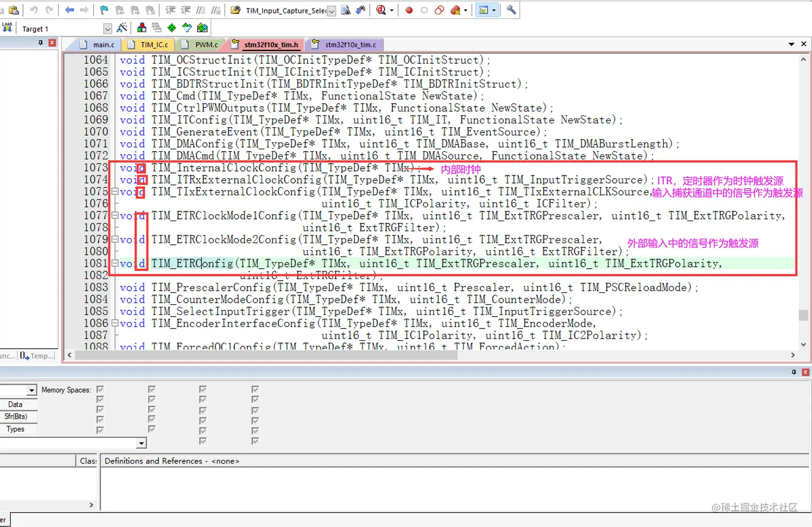This screenshot has width=812, height=527.
Task: Switch to the PWM.c tab
Action: (201, 45)
